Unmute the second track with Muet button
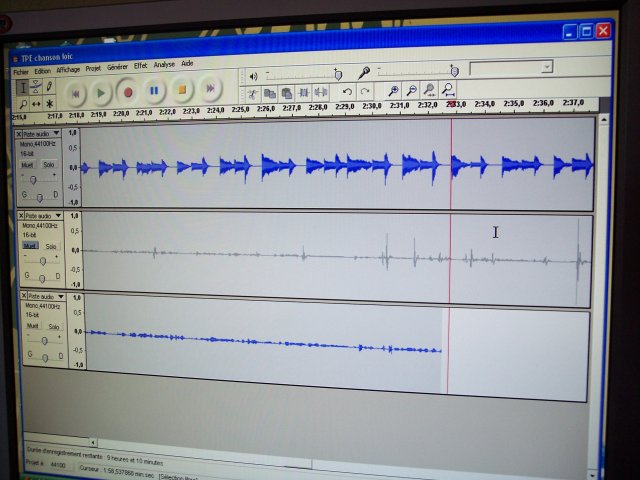Image resolution: width=640 pixels, height=480 pixels. click(30, 246)
